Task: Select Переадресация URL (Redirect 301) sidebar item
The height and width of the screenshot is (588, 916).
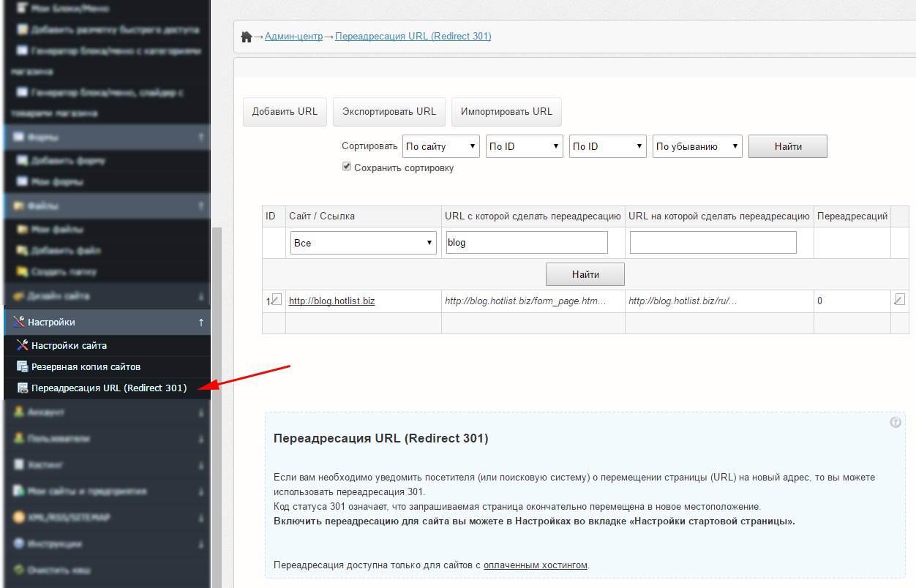Action: 108,388
